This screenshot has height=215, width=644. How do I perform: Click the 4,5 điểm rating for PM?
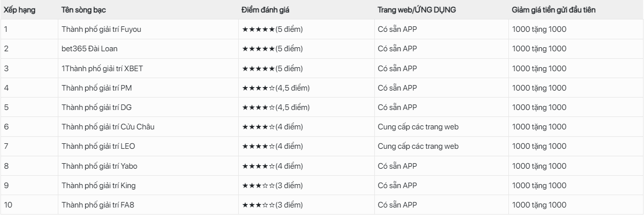coord(276,88)
